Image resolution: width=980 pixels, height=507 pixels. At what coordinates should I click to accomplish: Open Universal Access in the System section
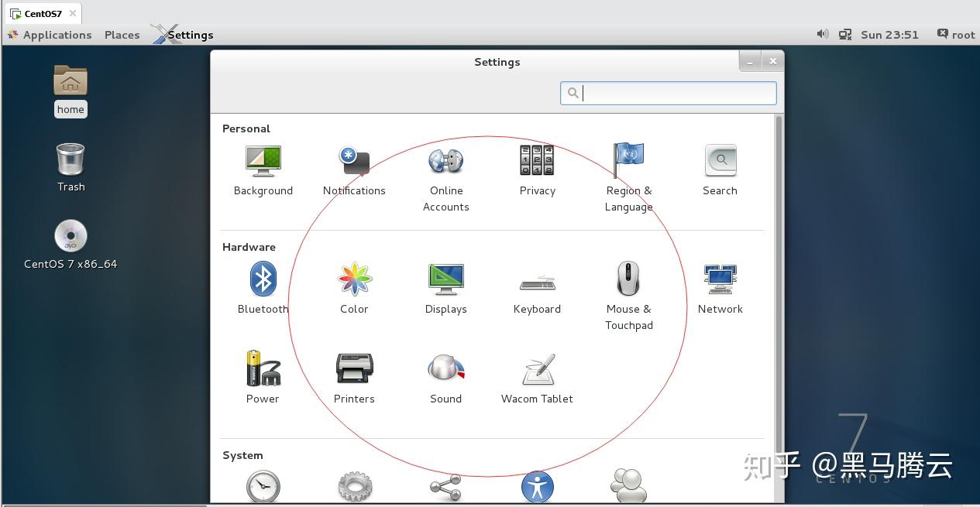click(x=537, y=487)
